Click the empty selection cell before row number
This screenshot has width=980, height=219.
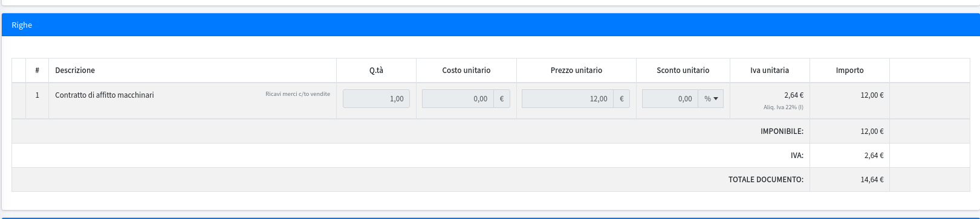[19, 101]
